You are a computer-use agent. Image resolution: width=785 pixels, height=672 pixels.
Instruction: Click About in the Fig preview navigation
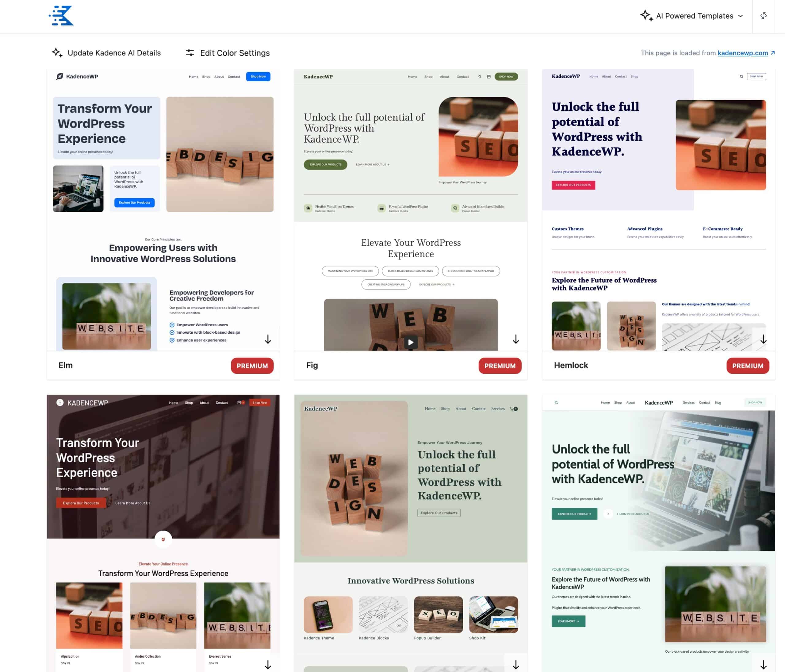444,77
